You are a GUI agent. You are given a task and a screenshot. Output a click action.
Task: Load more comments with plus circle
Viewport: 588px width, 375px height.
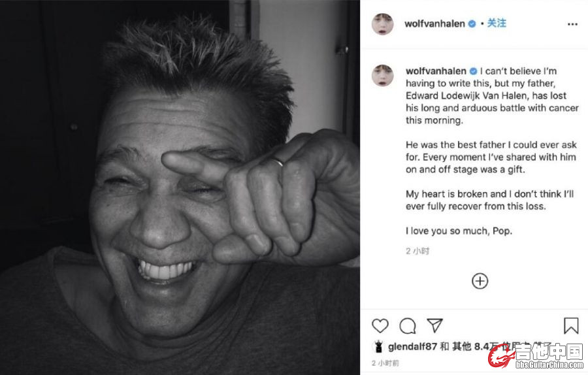[480, 281]
